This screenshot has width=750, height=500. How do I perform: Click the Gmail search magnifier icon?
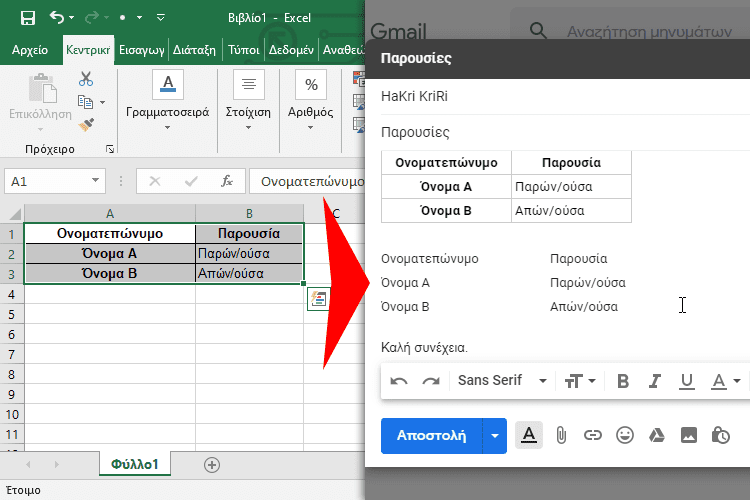coord(538,31)
